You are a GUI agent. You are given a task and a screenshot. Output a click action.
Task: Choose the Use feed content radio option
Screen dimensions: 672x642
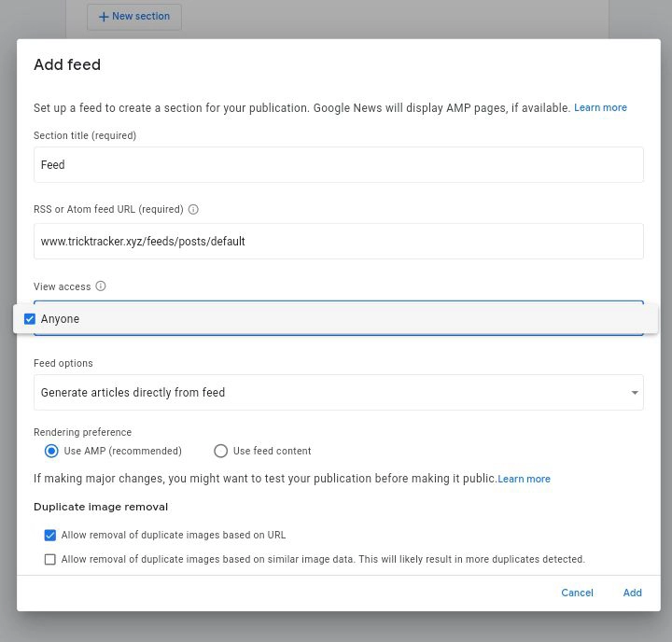click(x=221, y=451)
